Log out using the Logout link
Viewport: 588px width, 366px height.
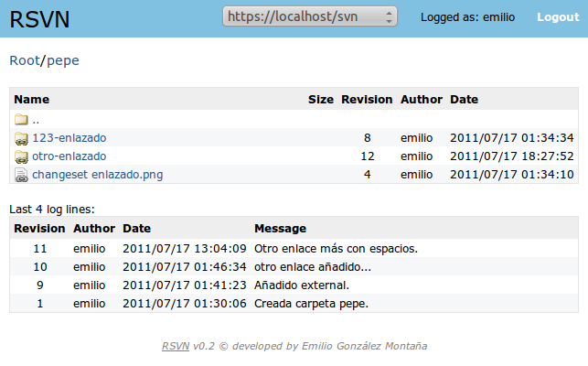pos(558,17)
